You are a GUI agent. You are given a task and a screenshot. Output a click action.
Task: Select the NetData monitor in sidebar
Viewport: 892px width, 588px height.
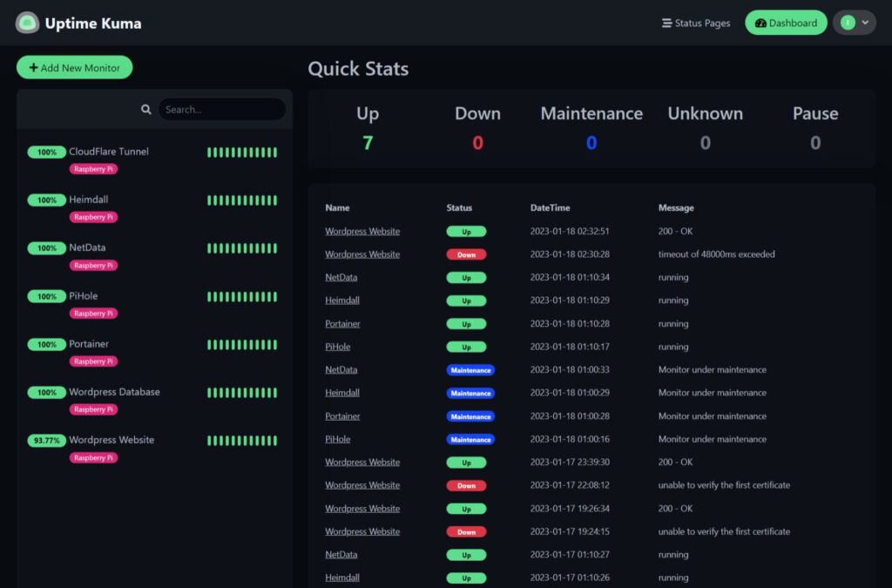point(87,248)
